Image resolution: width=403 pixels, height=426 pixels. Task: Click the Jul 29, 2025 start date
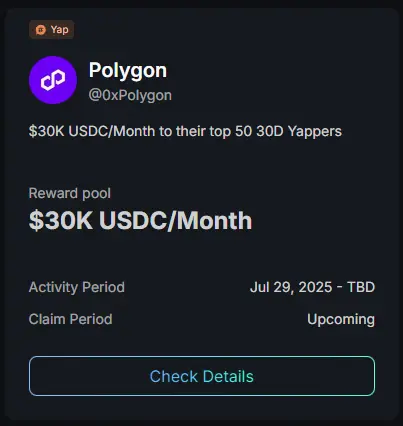point(291,287)
